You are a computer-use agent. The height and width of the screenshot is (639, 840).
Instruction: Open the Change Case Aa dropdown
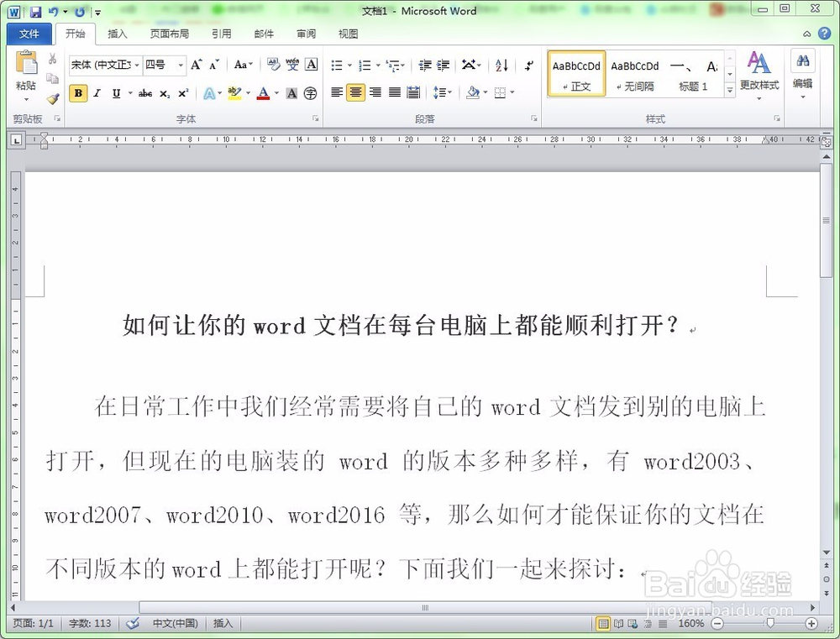244,65
